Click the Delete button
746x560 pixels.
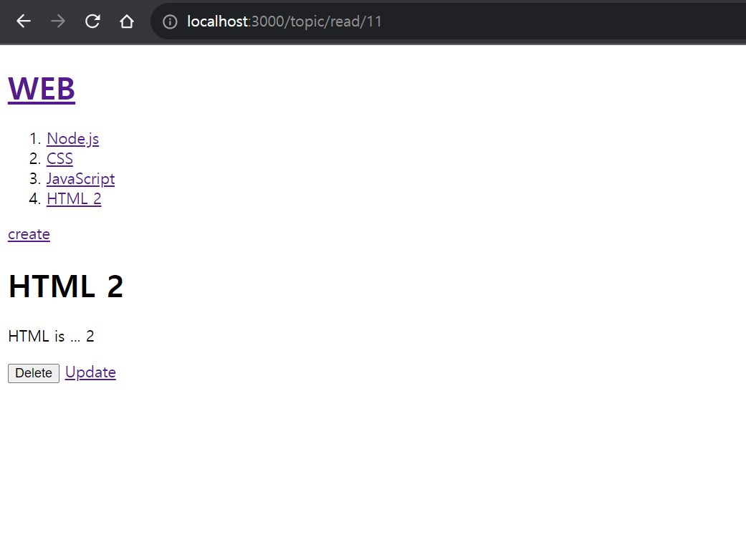click(x=33, y=373)
